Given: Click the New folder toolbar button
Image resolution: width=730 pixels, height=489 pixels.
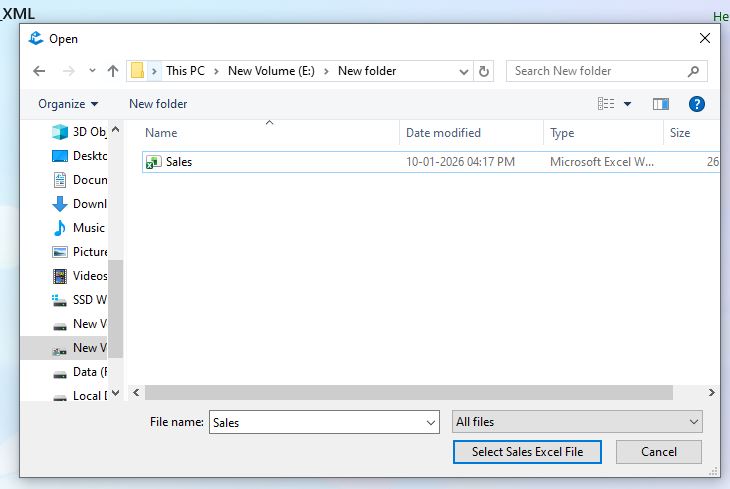Looking at the screenshot, I should 158,104.
